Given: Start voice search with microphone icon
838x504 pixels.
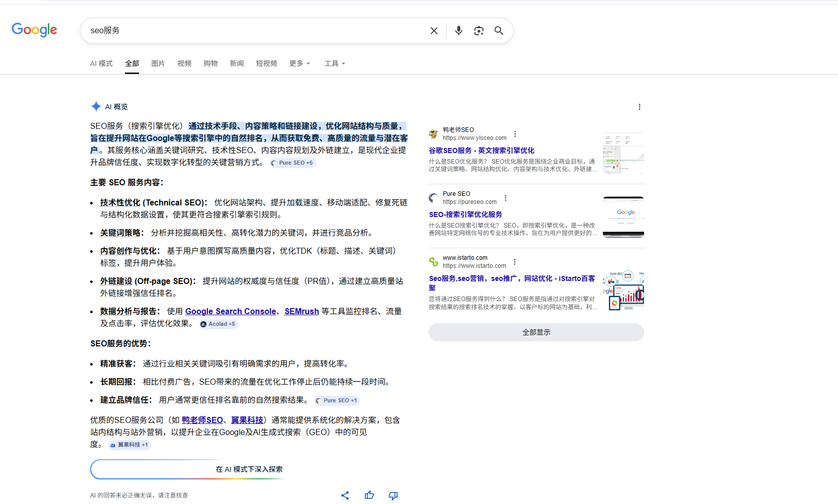Looking at the screenshot, I should tap(458, 31).
